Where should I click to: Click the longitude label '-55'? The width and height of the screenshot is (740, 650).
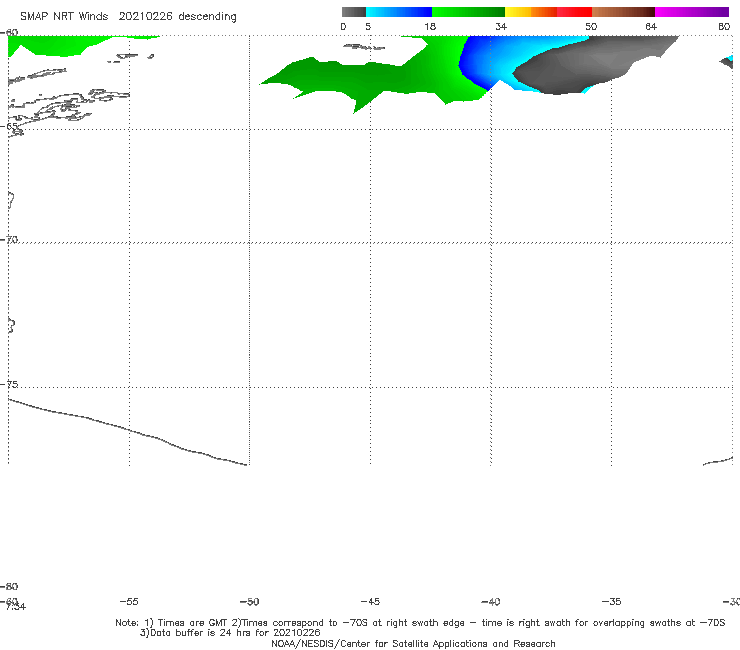(x=129, y=601)
